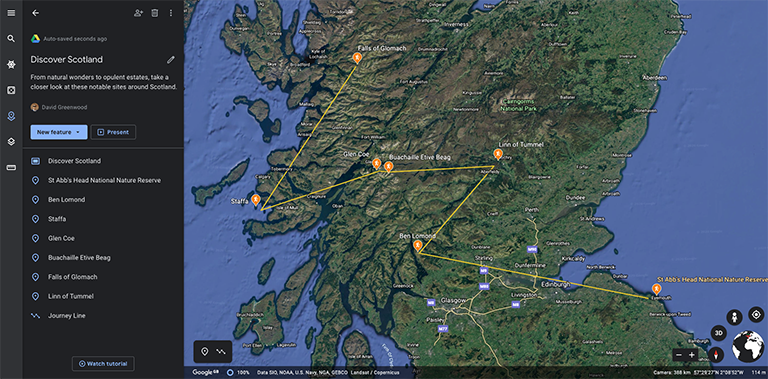Click the Ben Lomond map marker
This screenshot has width=768, height=379.
417,245
